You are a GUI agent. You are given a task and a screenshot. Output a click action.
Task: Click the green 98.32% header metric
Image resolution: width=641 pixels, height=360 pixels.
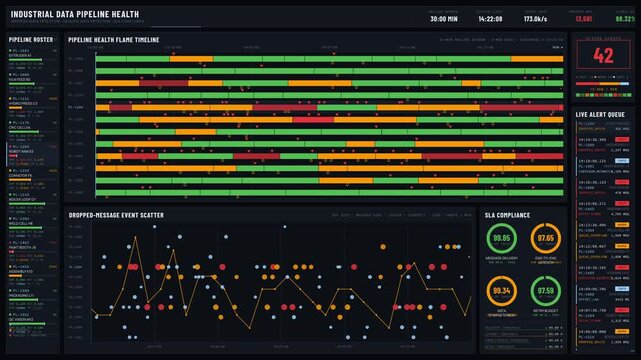(x=625, y=19)
